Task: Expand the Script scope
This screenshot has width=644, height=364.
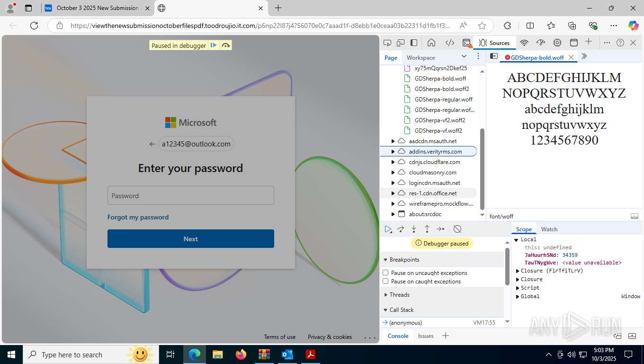Action: 518,288
